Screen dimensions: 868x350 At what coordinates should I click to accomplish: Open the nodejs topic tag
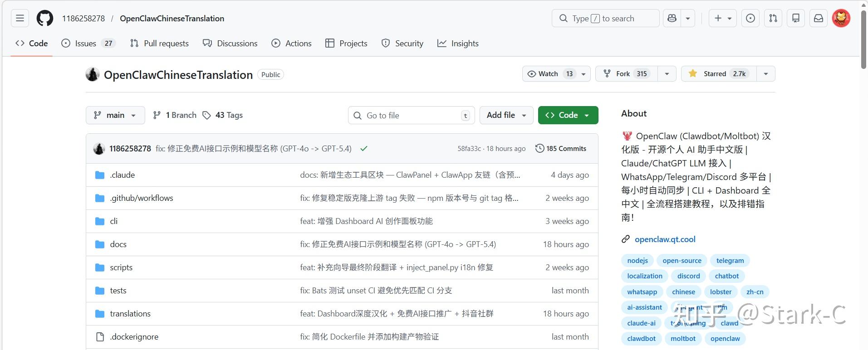coord(638,261)
